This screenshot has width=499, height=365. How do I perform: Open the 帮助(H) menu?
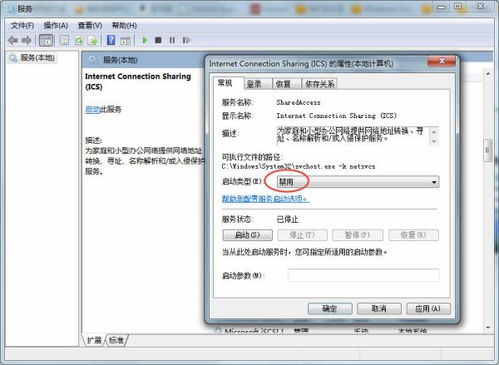click(124, 26)
